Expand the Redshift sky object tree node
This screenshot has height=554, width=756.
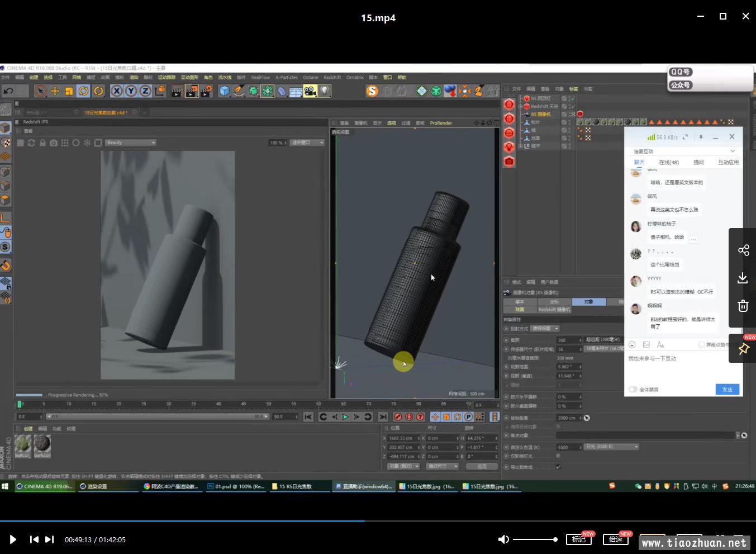(520, 106)
